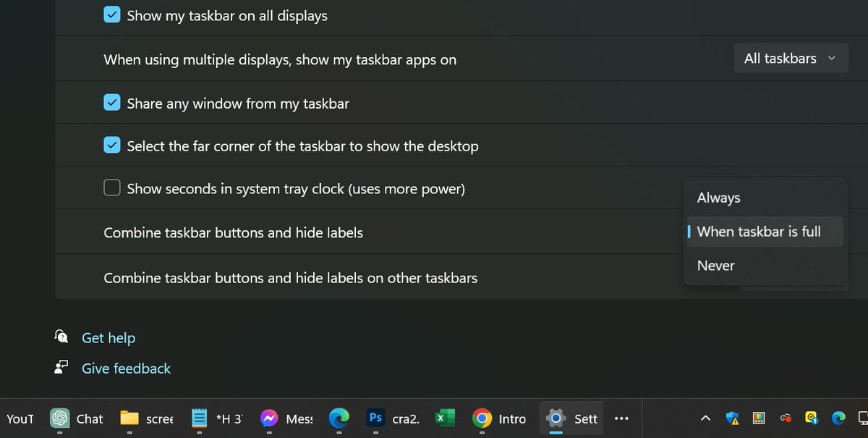Expand hidden icons with the tray chevron
The image size is (868, 438).
coord(705,418)
